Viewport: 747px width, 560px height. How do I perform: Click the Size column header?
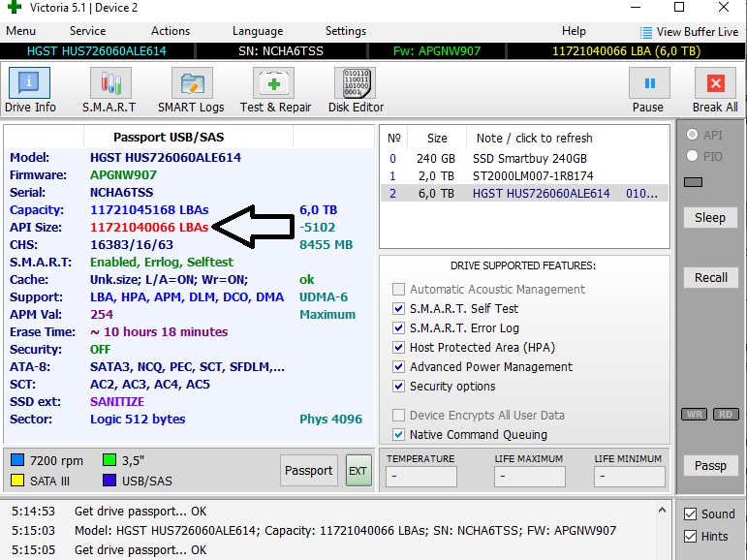pyautogui.click(x=437, y=139)
